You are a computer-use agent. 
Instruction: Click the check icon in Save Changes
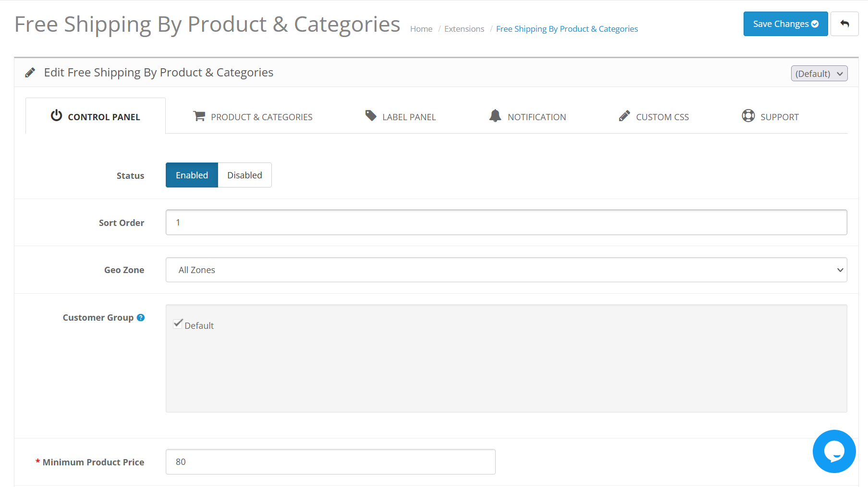pos(815,24)
